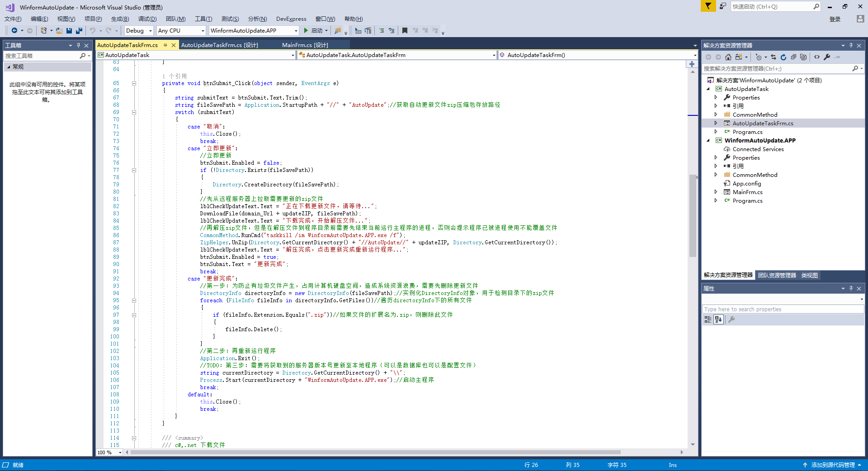868x471 pixels.
Task: Uncomment the selected lines icon
Action: (x=392, y=31)
